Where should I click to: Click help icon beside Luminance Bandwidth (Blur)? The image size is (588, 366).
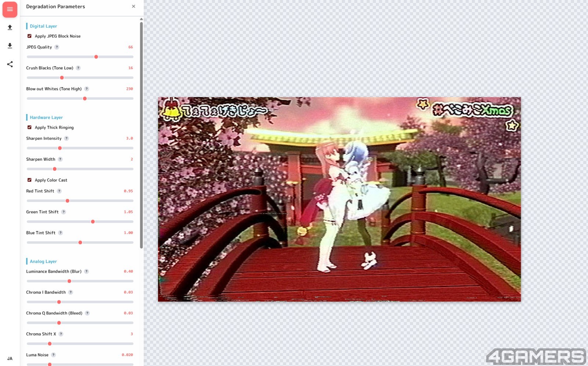[87, 271]
